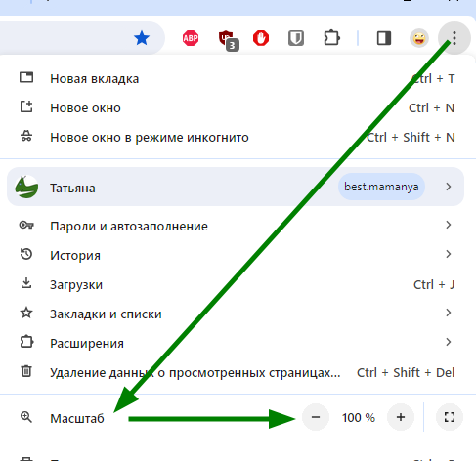Open Пароли и автозаполнение submenu
The image size is (476, 461).
coord(238,226)
